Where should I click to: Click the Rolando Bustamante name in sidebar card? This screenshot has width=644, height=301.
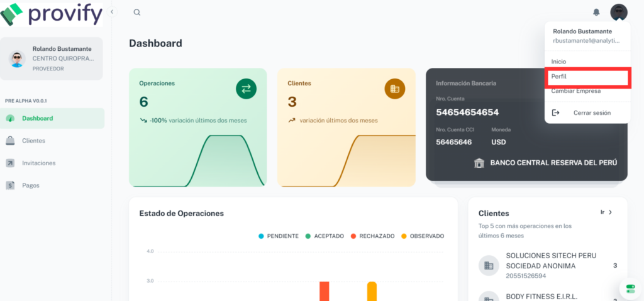62,49
